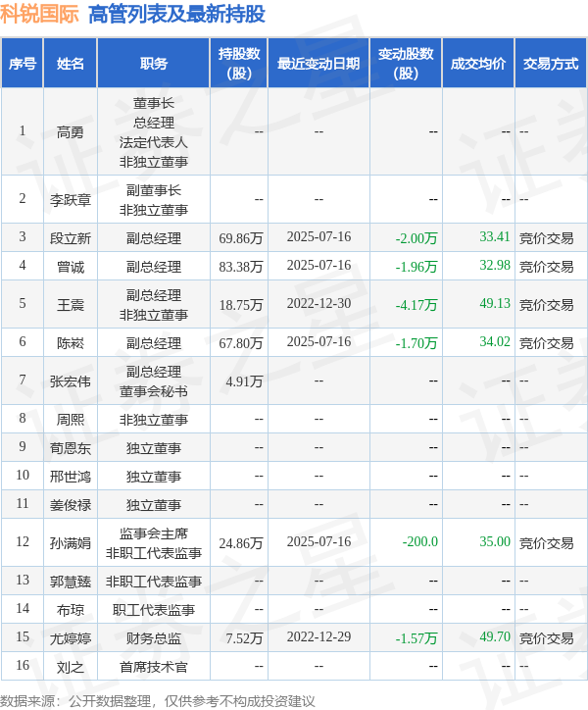The width and height of the screenshot is (588, 710).
Task: Select the name 曾诚
Action: [x=71, y=267]
